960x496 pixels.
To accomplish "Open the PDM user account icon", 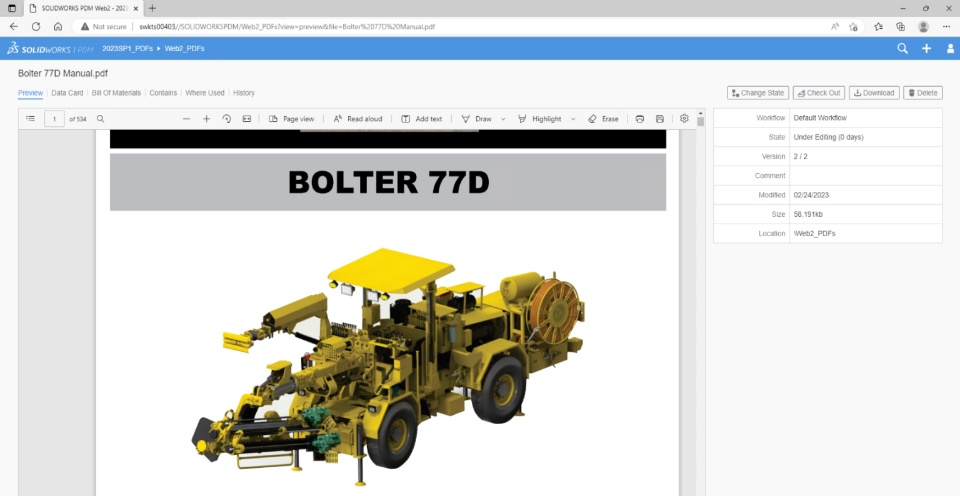I will pos(950,48).
